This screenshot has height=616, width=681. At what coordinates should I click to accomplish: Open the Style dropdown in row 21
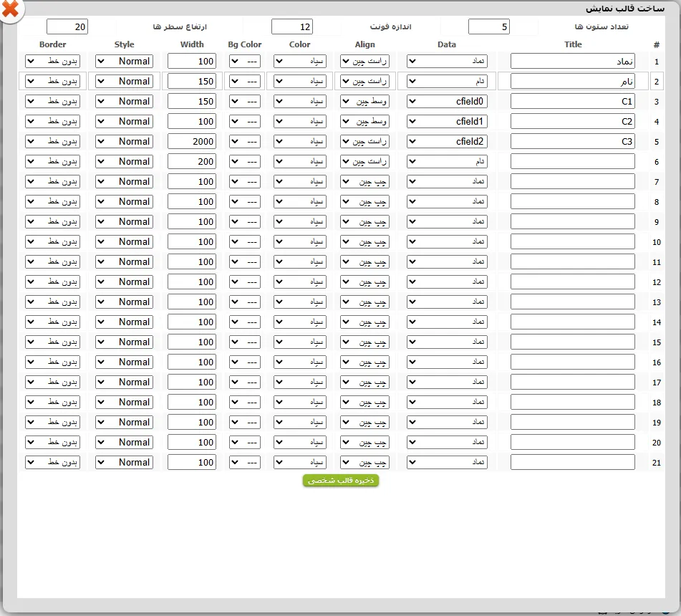point(124,462)
